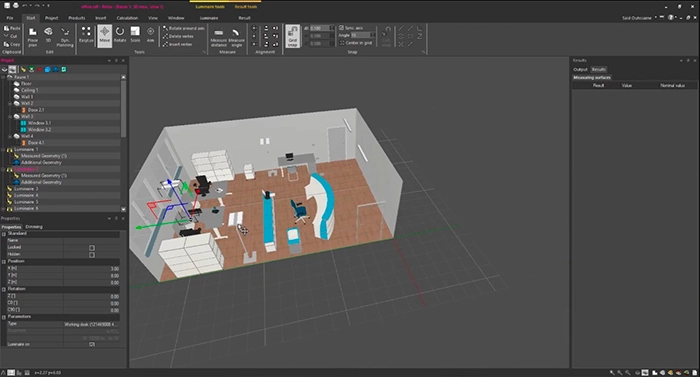Open the Dyn. Planning tool

65,37
